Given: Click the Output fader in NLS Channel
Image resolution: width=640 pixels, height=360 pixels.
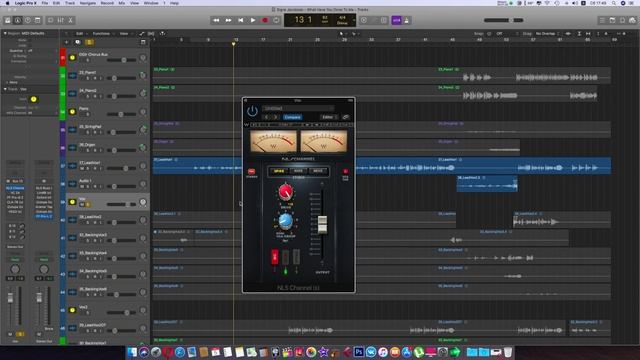Looking at the screenshot, I should [322, 224].
